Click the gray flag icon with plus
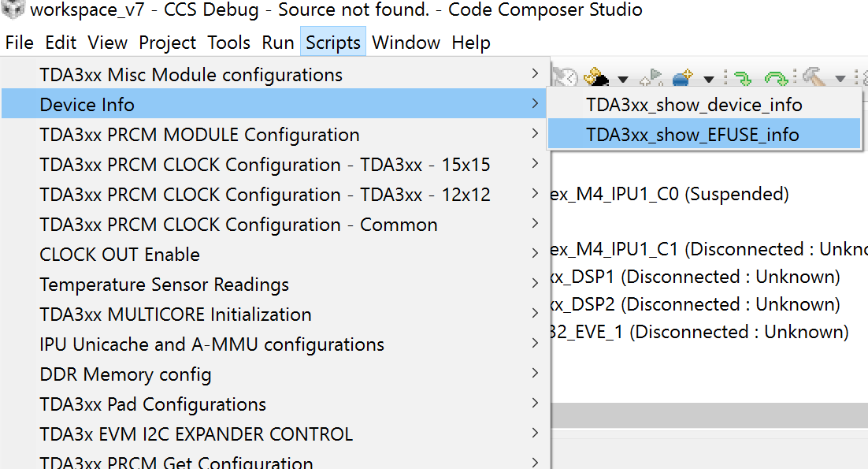The height and width of the screenshot is (469, 868). [651, 77]
